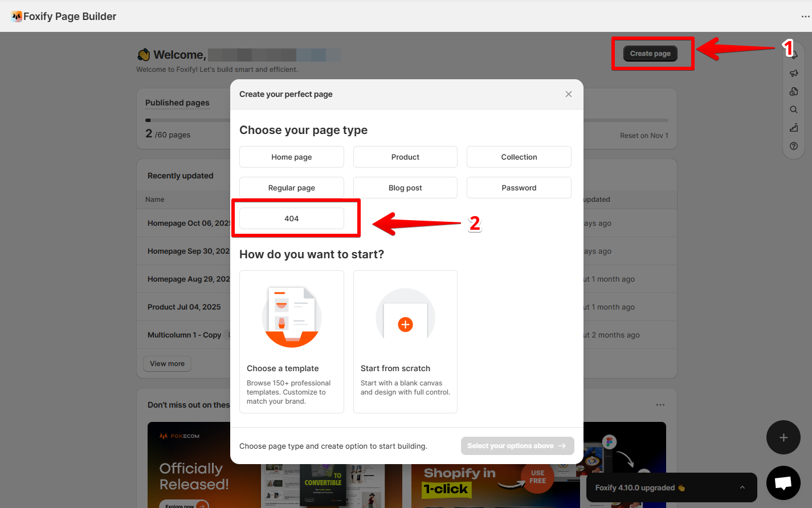This screenshot has width=812, height=508.
Task: Click the 'USE FREE' badge on banner
Action: (x=537, y=477)
